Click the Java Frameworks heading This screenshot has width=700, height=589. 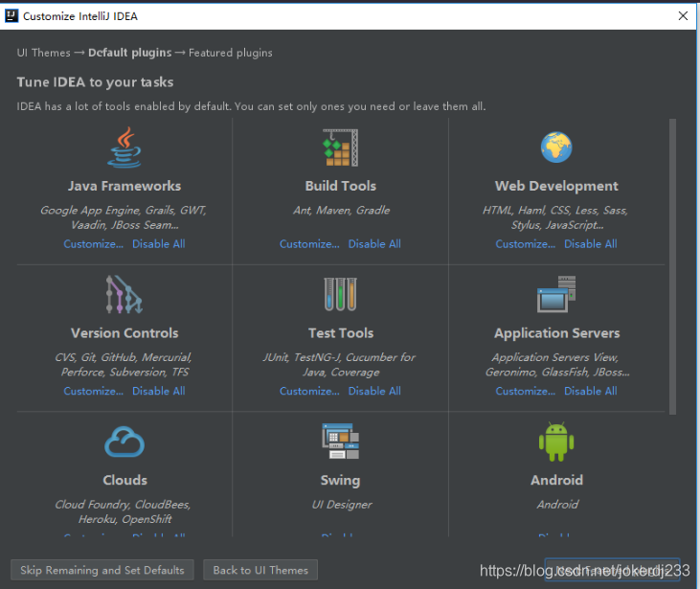(x=124, y=186)
